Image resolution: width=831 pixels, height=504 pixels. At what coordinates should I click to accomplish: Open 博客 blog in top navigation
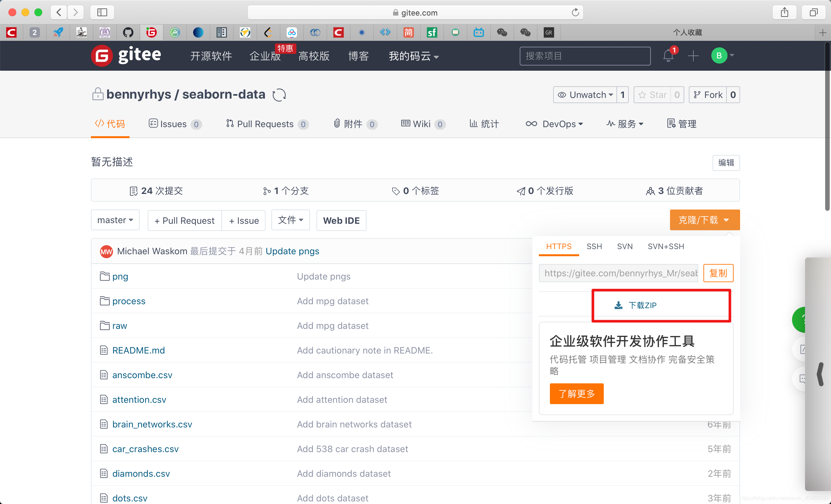click(358, 56)
